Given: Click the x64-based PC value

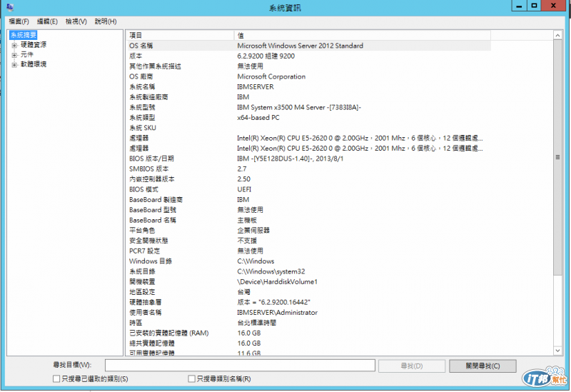Looking at the screenshot, I should point(258,117).
